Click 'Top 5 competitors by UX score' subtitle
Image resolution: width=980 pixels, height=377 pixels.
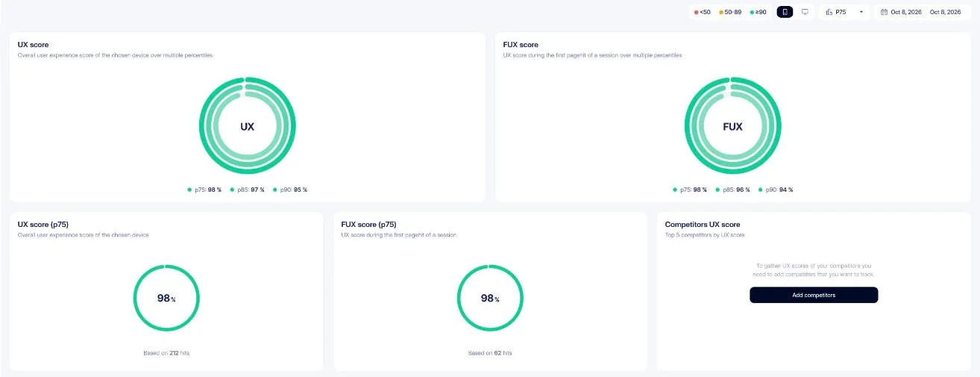click(x=705, y=235)
